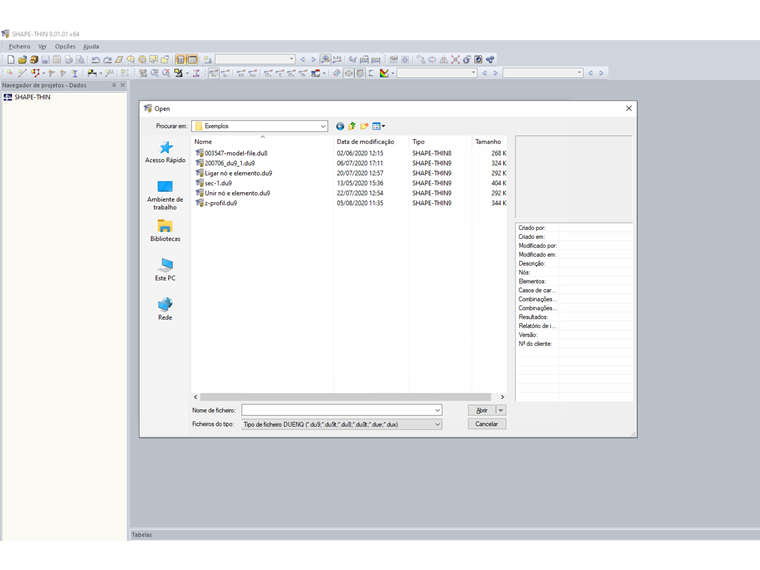Click the Undo arrow

tap(95, 60)
